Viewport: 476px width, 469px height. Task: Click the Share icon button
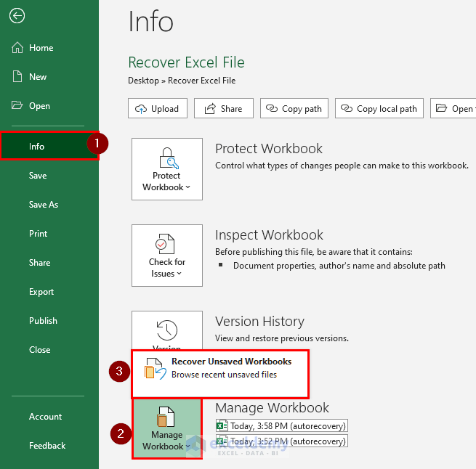coord(210,109)
